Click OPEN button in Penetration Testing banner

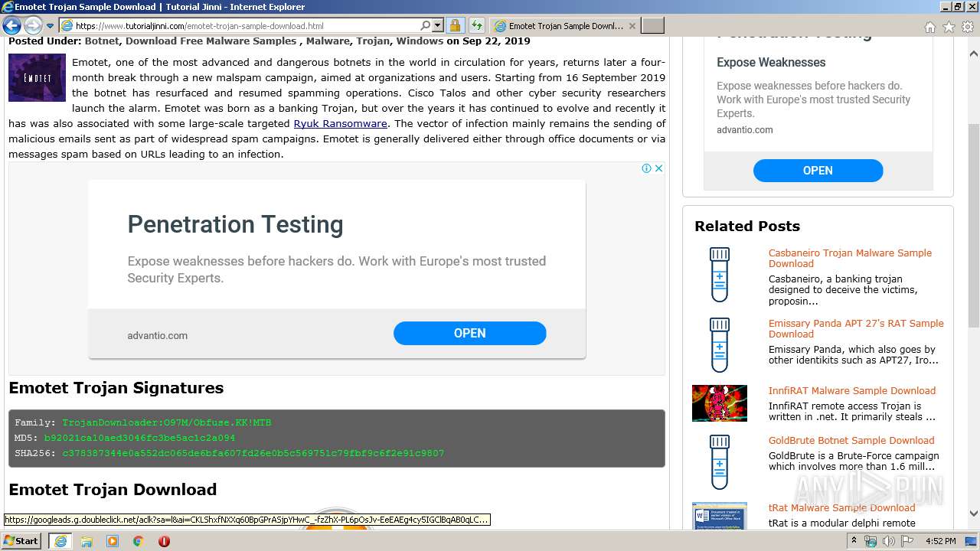469,333
